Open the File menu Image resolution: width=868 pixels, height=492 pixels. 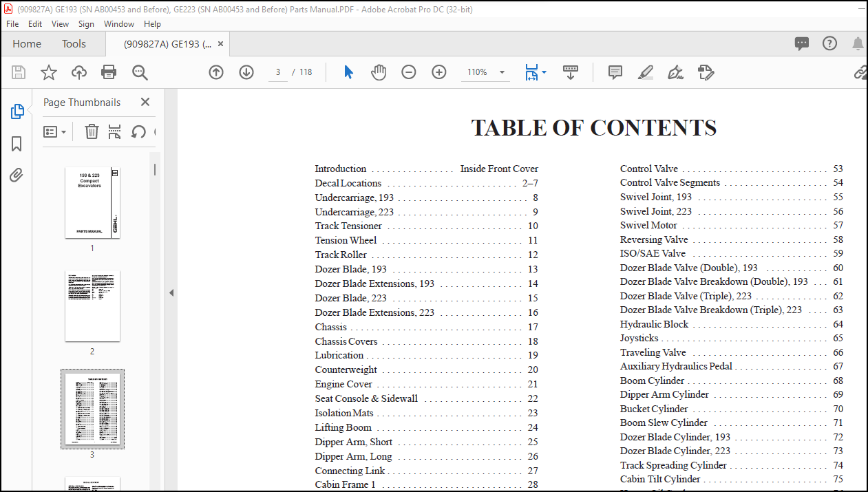(x=14, y=23)
